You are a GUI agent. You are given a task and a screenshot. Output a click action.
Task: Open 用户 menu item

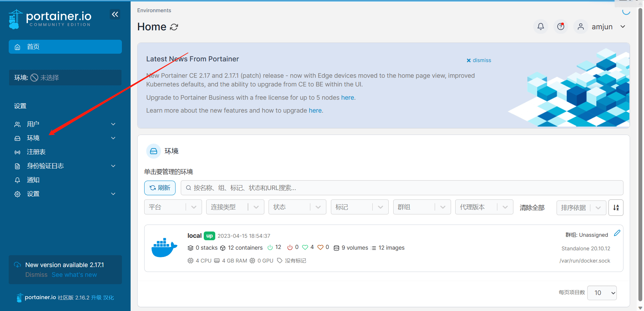pyautogui.click(x=65, y=124)
